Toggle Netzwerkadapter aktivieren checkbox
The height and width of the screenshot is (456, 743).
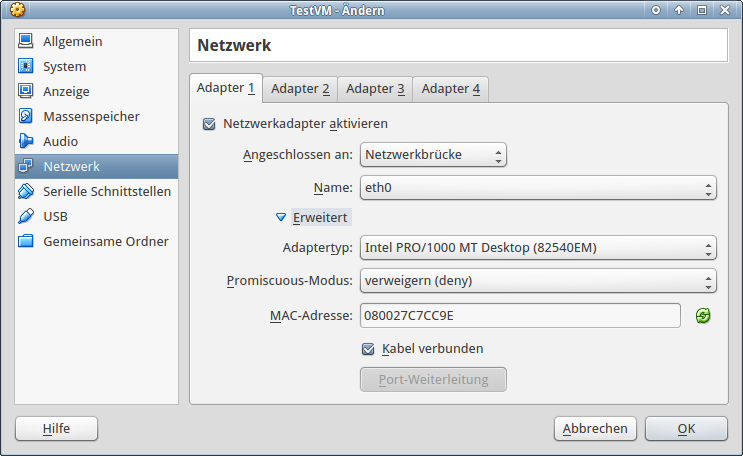pos(209,124)
